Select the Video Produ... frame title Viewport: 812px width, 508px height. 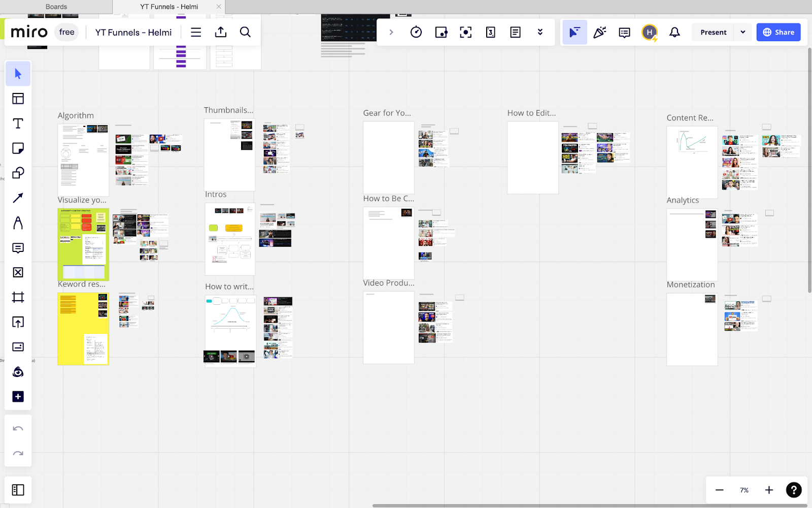(x=389, y=283)
